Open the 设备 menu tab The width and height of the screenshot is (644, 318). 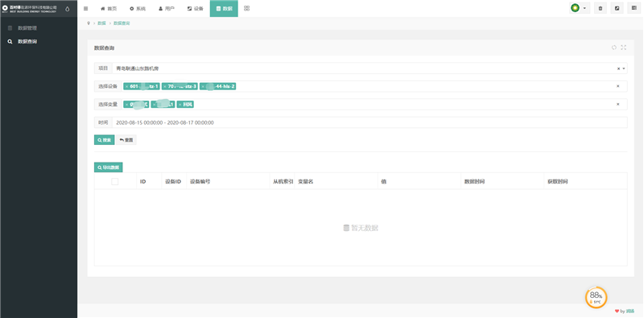[x=195, y=8]
